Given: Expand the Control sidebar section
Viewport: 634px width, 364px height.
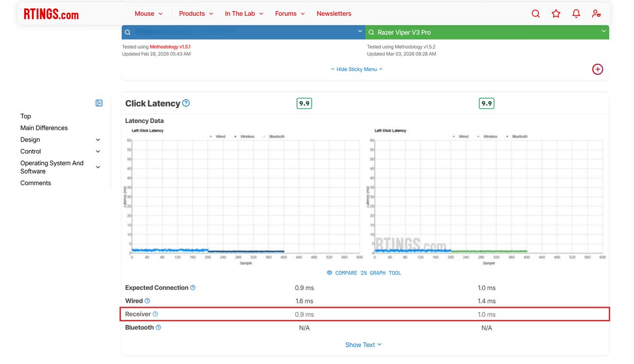Looking at the screenshot, I should (x=98, y=152).
